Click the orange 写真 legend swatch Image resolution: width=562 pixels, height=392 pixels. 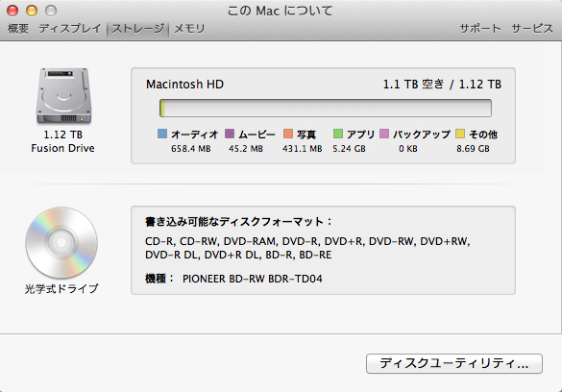pos(288,134)
